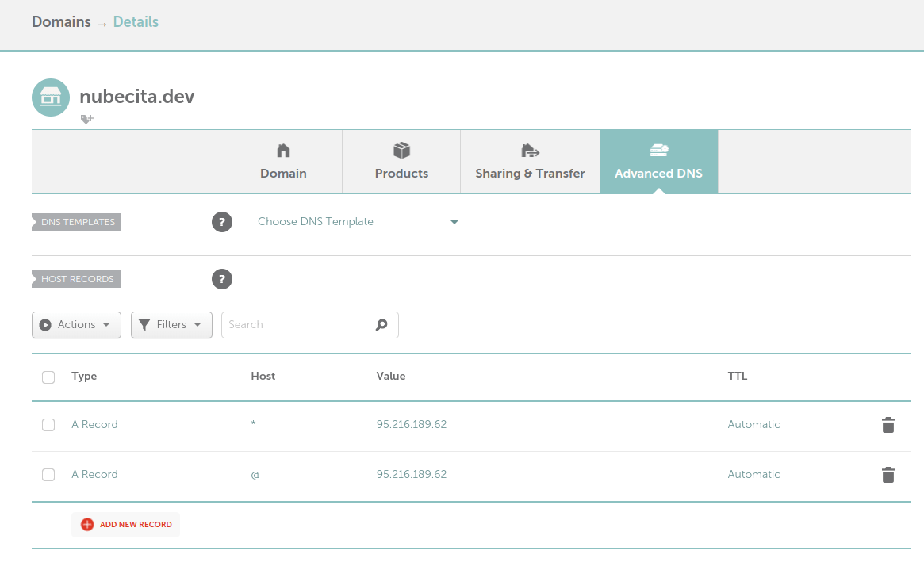Edit the * host value field
This screenshot has height=566, width=924.
(x=253, y=423)
